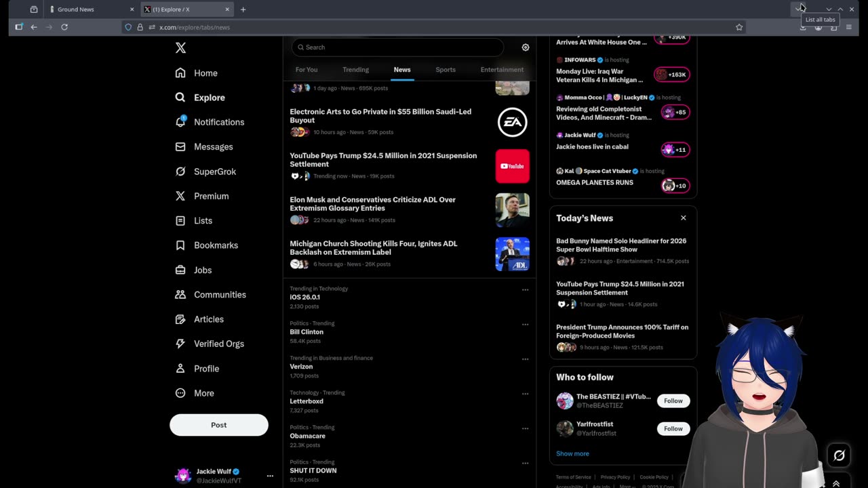
Task: Open Communities in the sidebar
Action: [x=210, y=295]
